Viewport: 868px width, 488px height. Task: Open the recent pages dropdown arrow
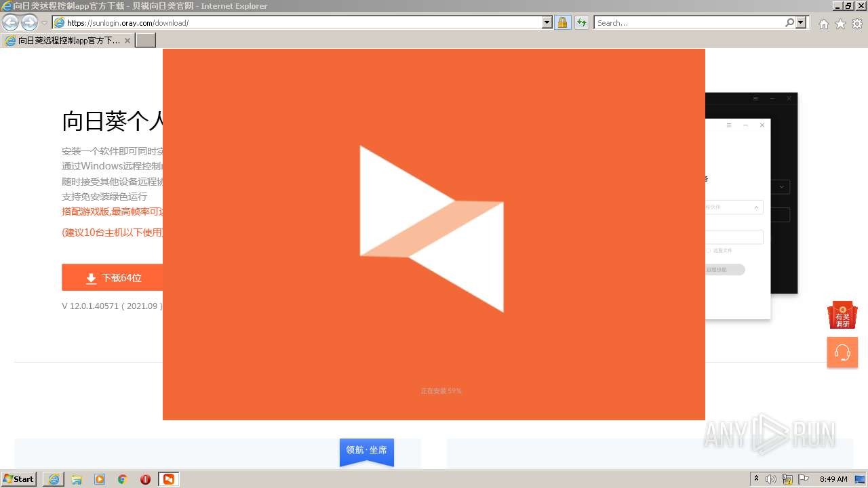tap(44, 23)
